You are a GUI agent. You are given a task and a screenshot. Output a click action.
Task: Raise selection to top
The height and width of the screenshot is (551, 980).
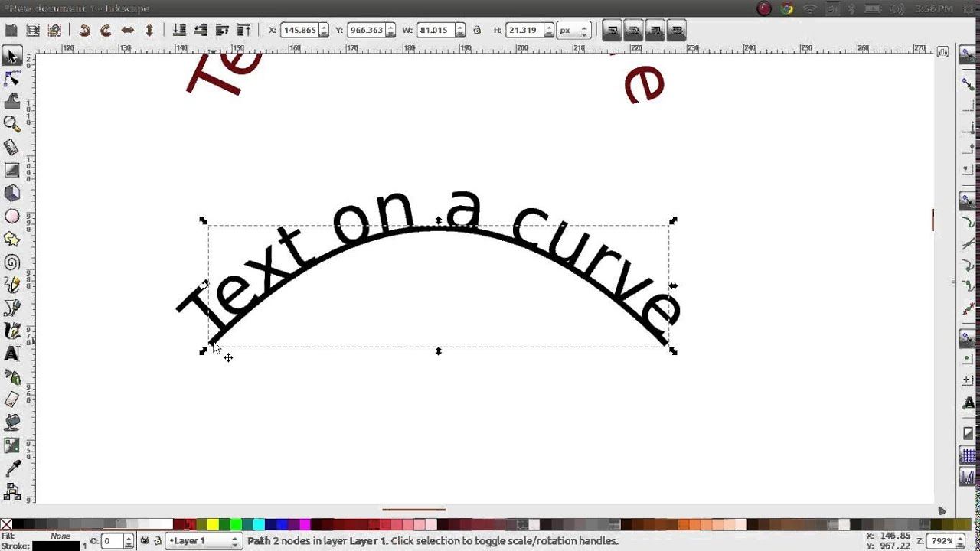(244, 31)
